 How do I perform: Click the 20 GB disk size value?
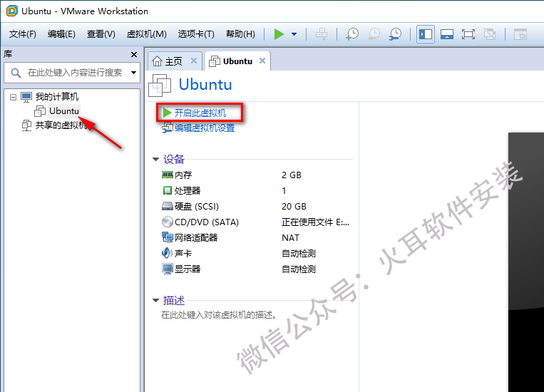point(294,207)
